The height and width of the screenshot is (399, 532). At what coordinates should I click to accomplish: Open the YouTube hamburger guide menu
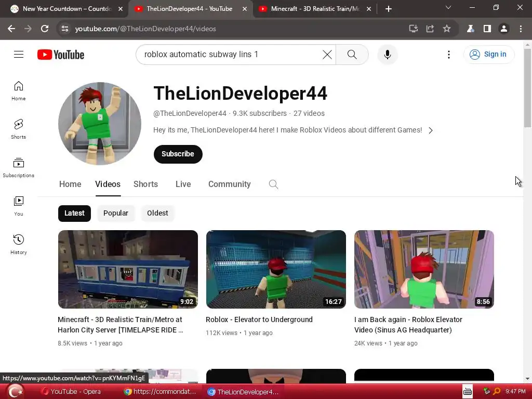tap(19, 54)
